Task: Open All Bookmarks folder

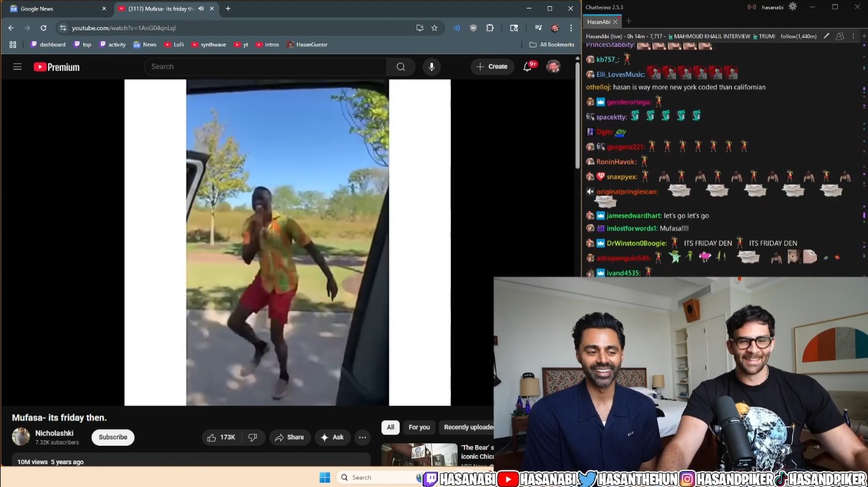Action: 552,44
